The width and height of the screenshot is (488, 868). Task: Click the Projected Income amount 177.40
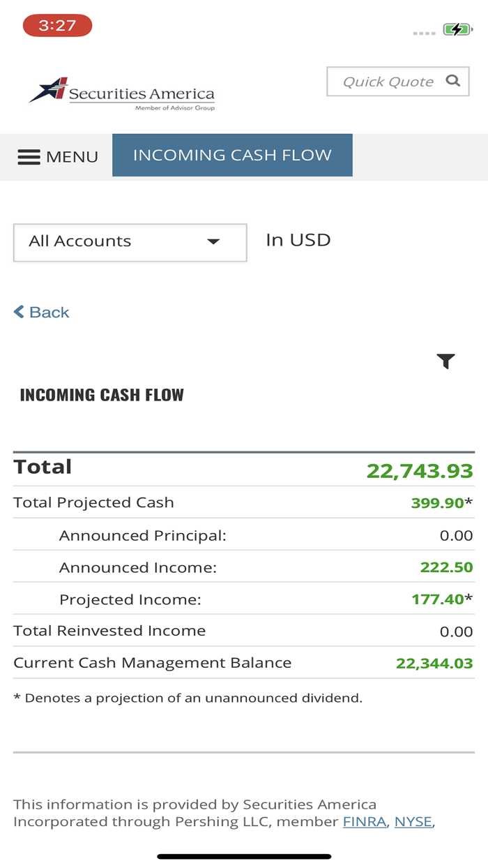click(x=437, y=599)
